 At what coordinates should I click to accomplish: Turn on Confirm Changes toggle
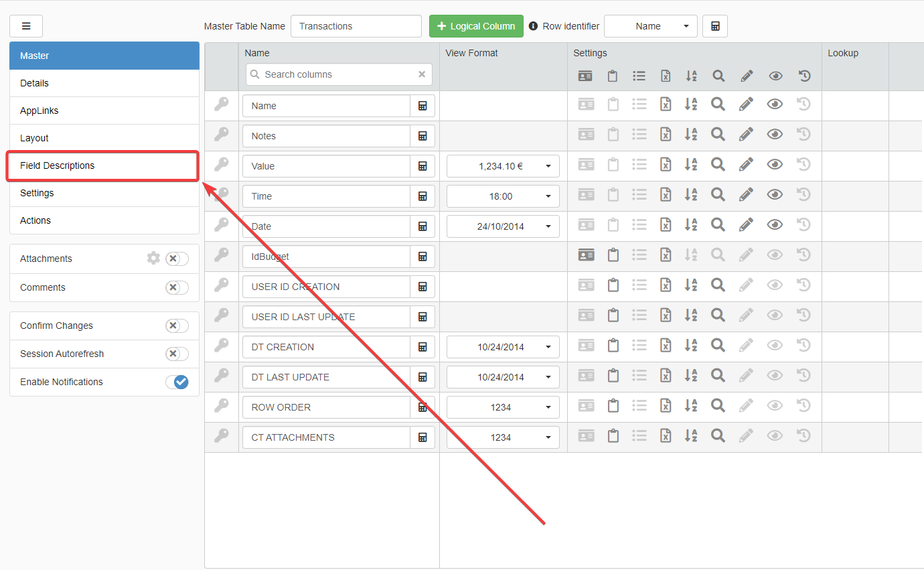click(x=177, y=326)
